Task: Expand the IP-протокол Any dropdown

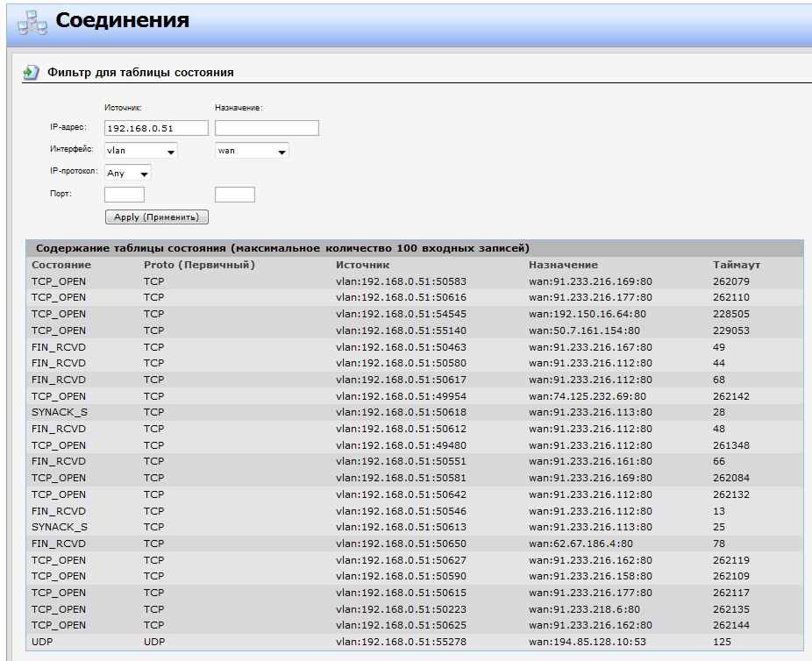Action: click(127, 174)
